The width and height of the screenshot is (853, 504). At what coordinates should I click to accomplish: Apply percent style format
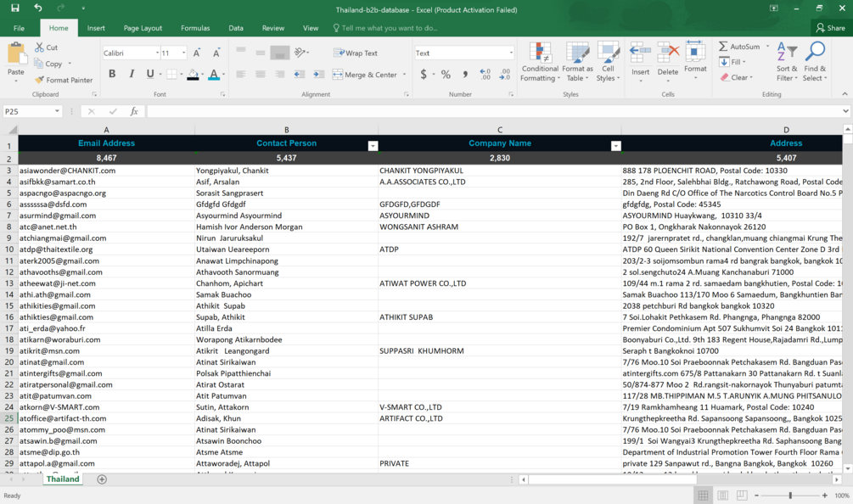point(446,75)
